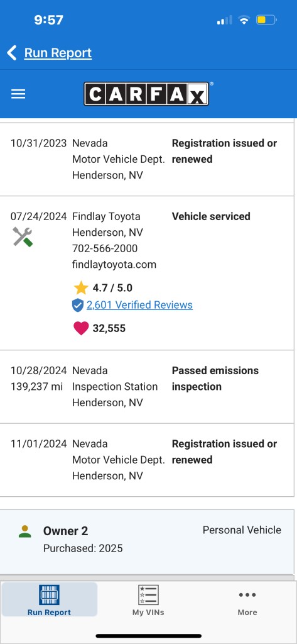The image size is (297, 644).
Task: Tap the battery indicator in status bar
Action: click(x=267, y=19)
